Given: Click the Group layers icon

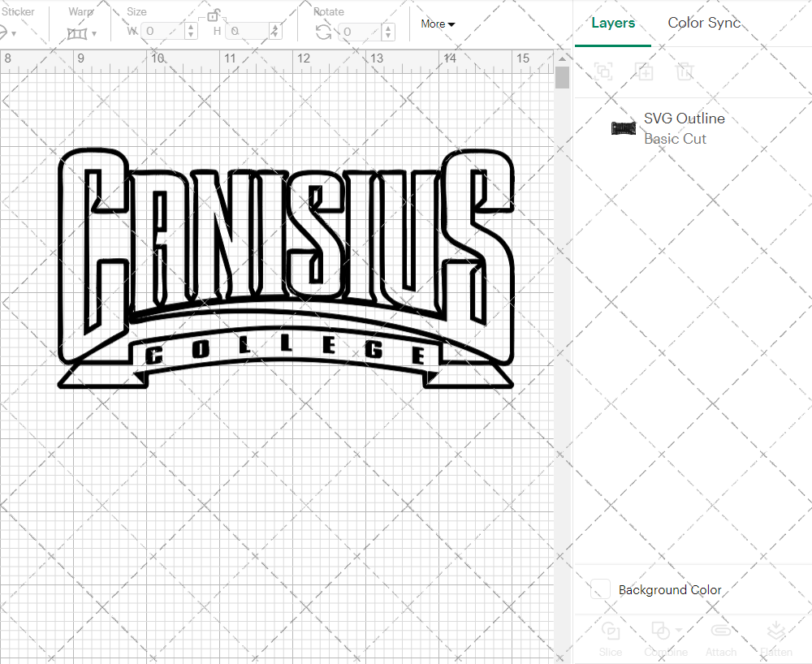Looking at the screenshot, I should tap(604, 72).
